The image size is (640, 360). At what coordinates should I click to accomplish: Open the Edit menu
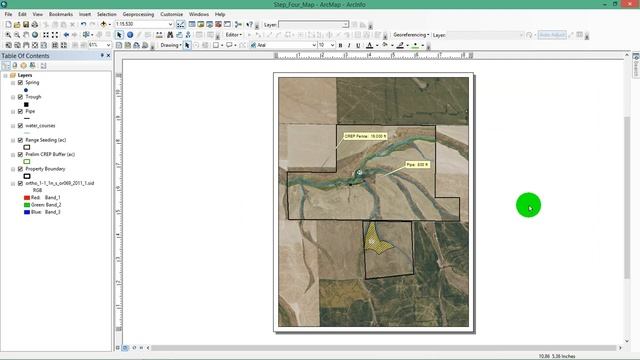[22, 14]
